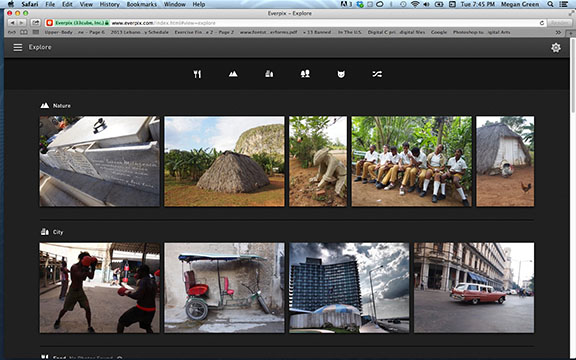Jump to City buildings icon
The height and width of the screenshot is (360, 576).
269,74
